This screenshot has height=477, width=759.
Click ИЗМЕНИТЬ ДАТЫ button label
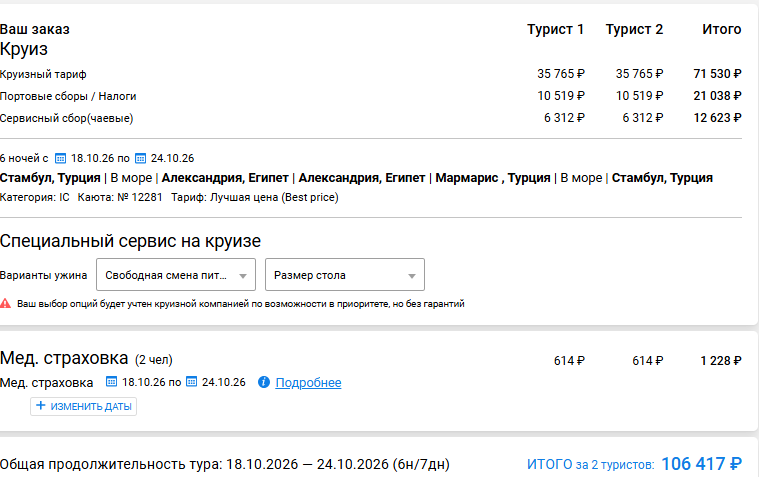pyautogui.click(x=91, y=406)
